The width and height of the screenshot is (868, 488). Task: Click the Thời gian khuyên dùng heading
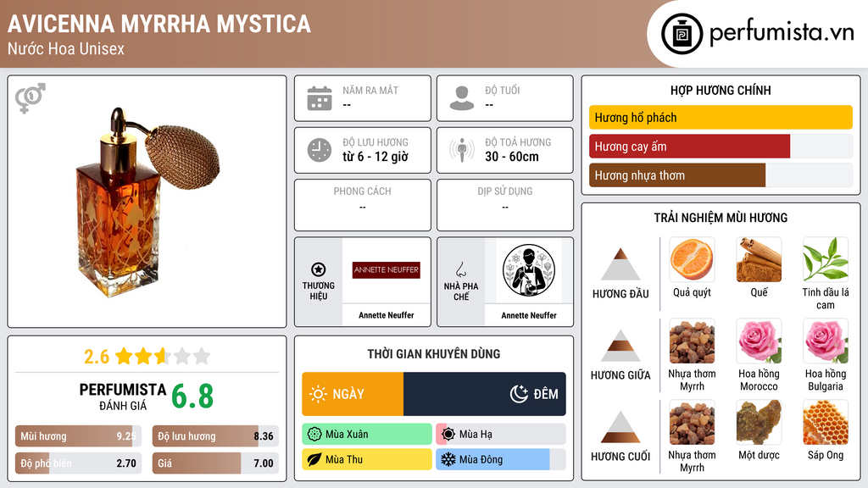[x=434, y=354]
